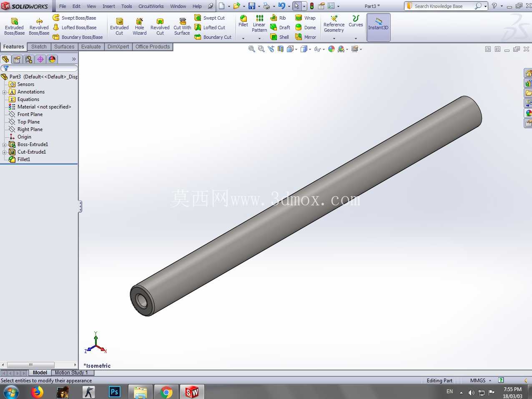Choose Boundary Boss/Base feature
Image resolution: width=532 pixels, height=399 pixels.
pos(78,37)
